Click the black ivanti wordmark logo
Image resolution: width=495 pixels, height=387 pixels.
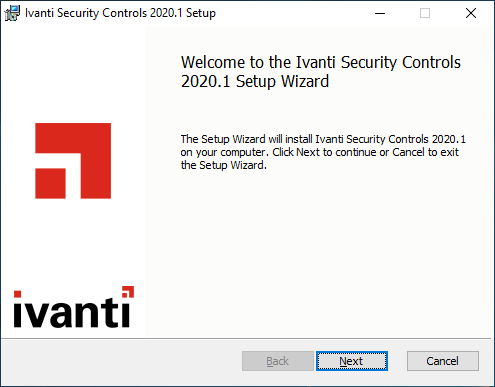tap(72, 311)
